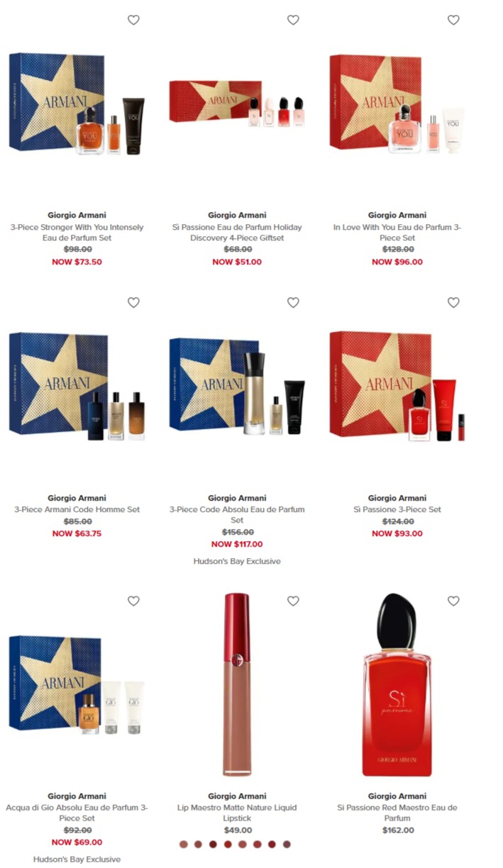The width and height of the screenshot is (503, 868).
Task: Add Lip Maestro Liquid Lipstick to wishlist
Action: [293, 601]
